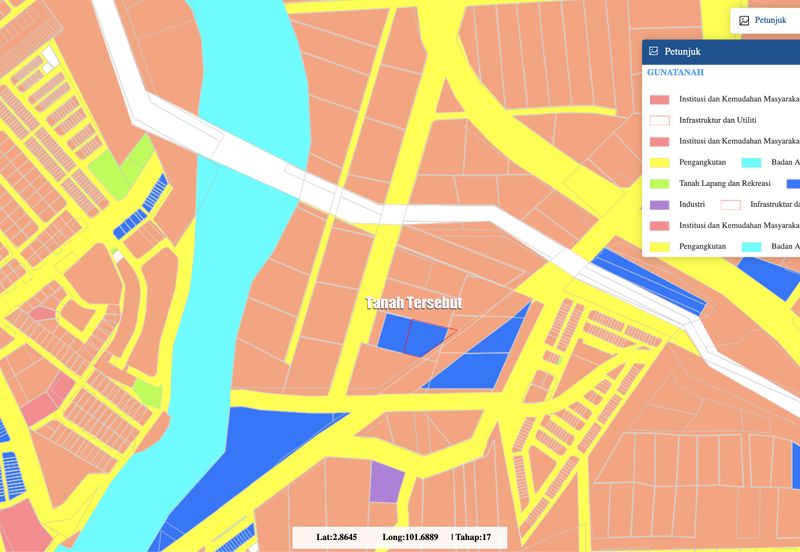Viewport: 800px width, 552px height.
Task: Click the Lat:2.8645 coordinate readout
Action: [336, 537]
